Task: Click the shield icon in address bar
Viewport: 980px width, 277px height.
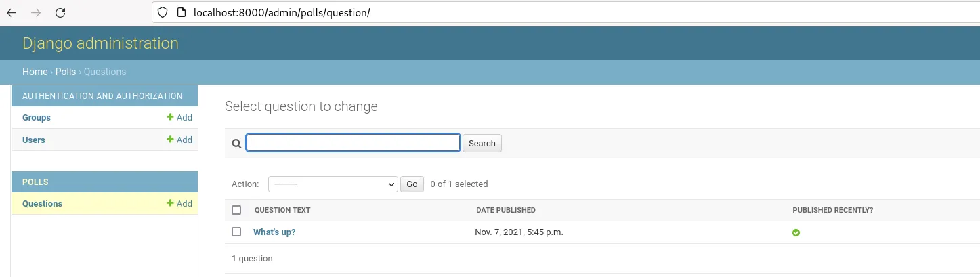Action: [162, 12]
